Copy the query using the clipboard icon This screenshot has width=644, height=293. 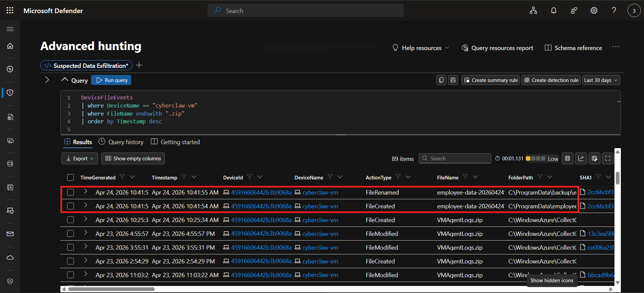point(441,80)
